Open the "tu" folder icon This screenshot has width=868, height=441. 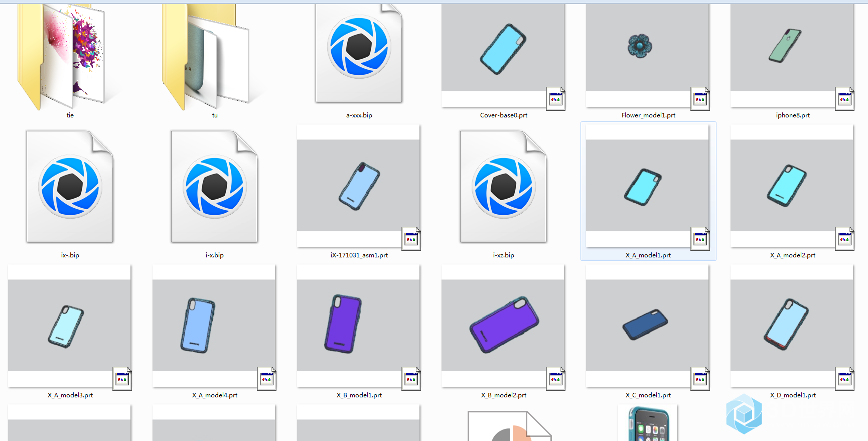coord(207,56)
